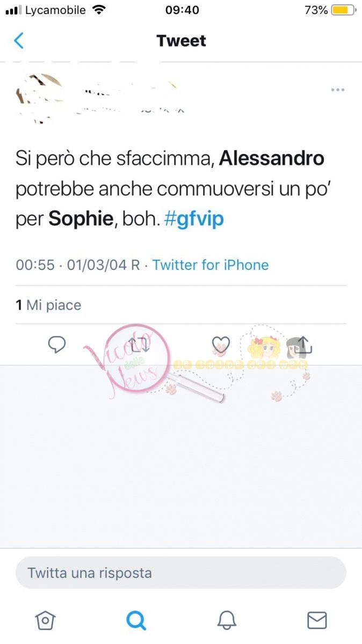View the 1 Mi piace likes list

48,305
